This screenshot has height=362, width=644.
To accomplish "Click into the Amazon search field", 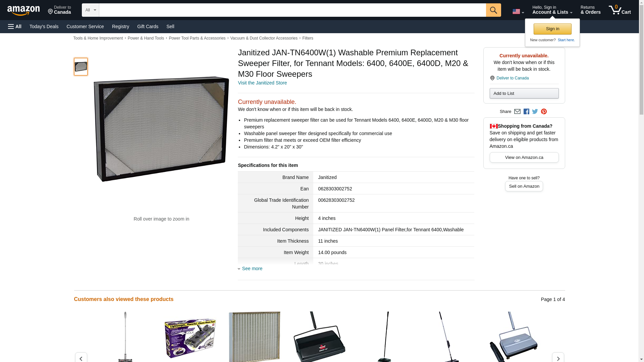I will coord(292,10).
